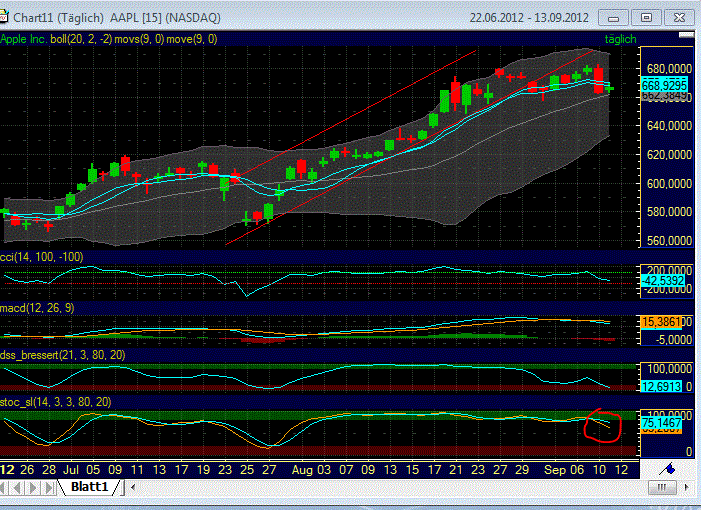Click the horizontal scrollbar left arrow
701x510 pixels.
tap(133, 487)
